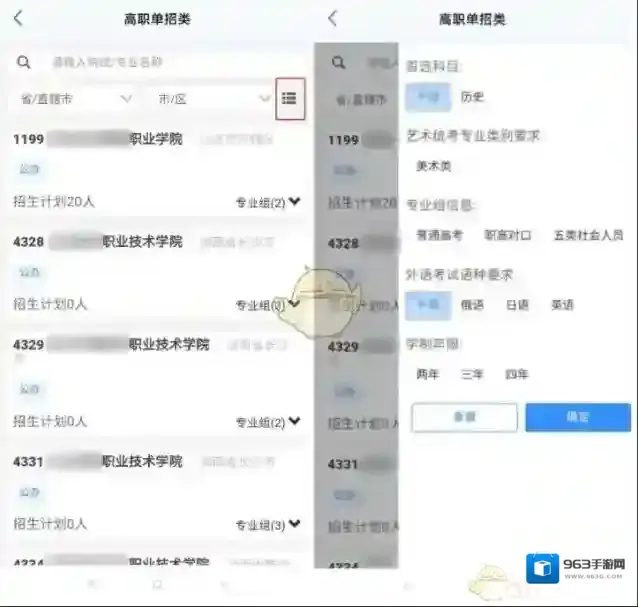
Task: Open school 4331 职业技术学院 on left screen
Action: [x=98, y=462]
